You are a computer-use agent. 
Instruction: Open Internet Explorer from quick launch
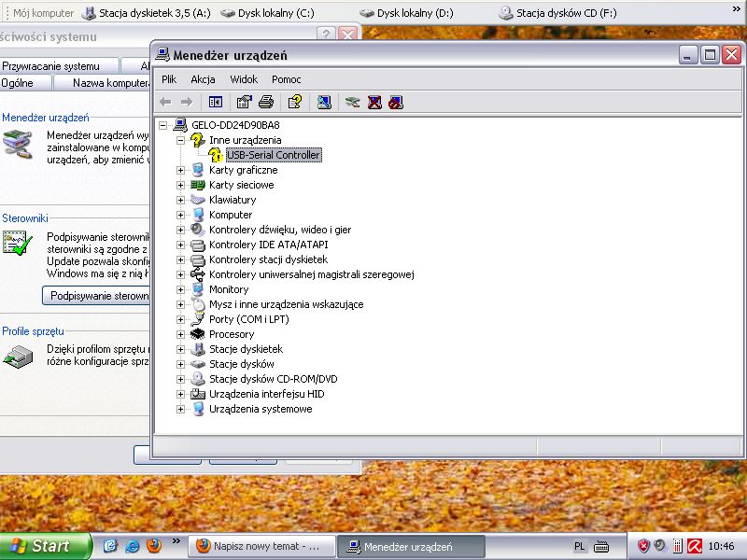[x=133, y=546]
